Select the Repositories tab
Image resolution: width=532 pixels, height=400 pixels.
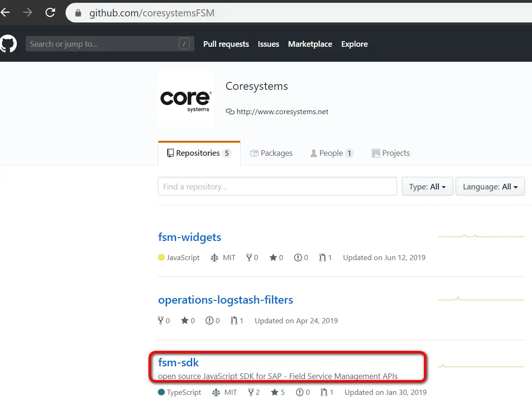199,153
